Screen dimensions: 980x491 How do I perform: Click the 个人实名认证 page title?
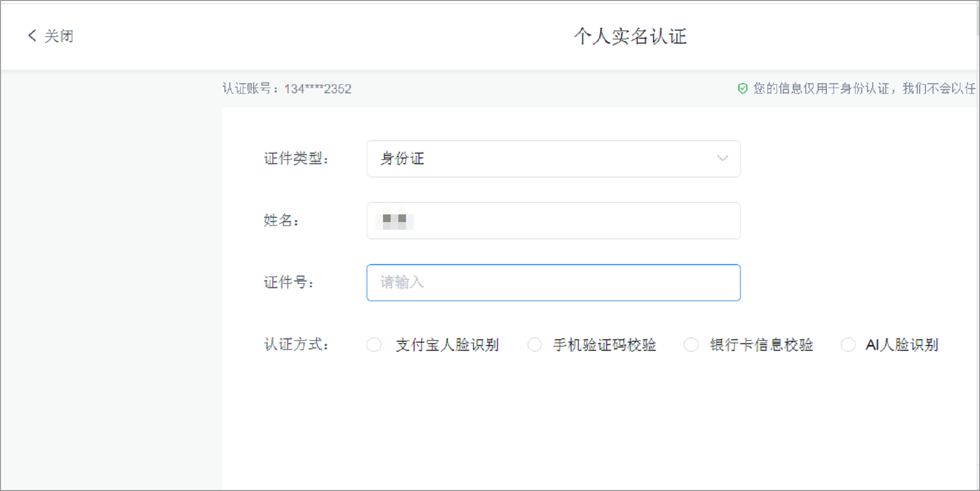[630, 36]
